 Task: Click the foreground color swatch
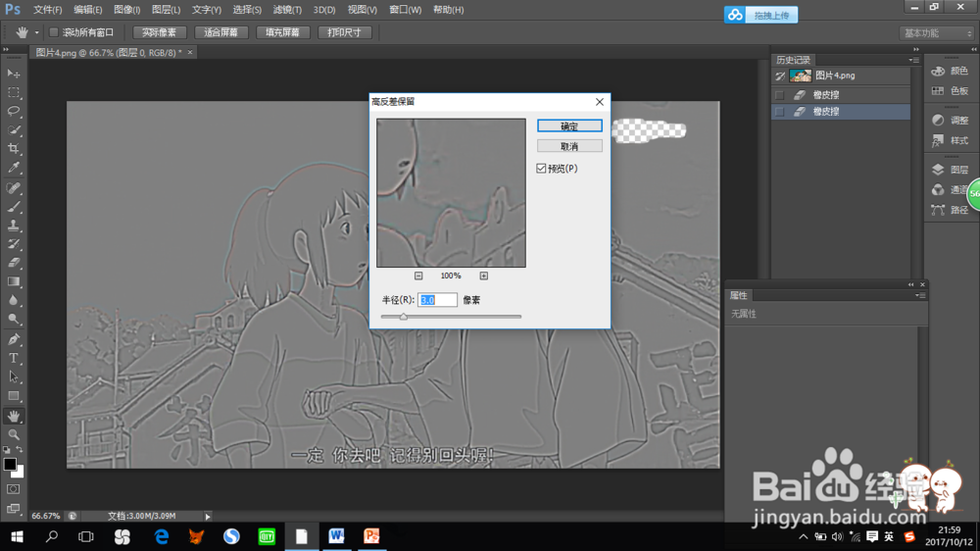(10, 464)
